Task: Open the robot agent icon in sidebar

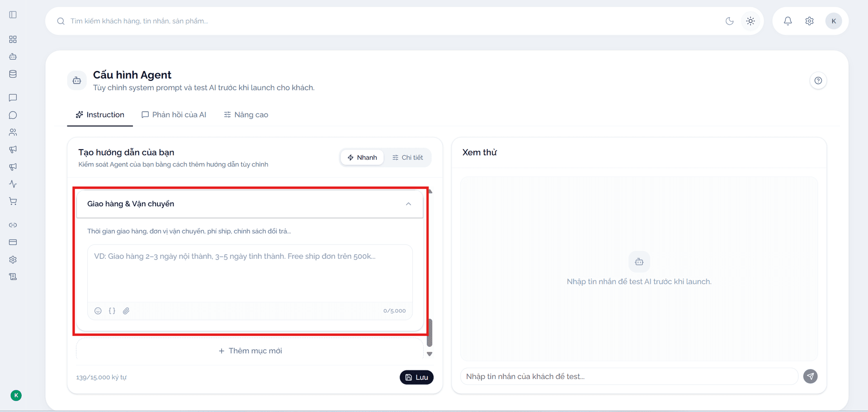Action: coord(13,57)
